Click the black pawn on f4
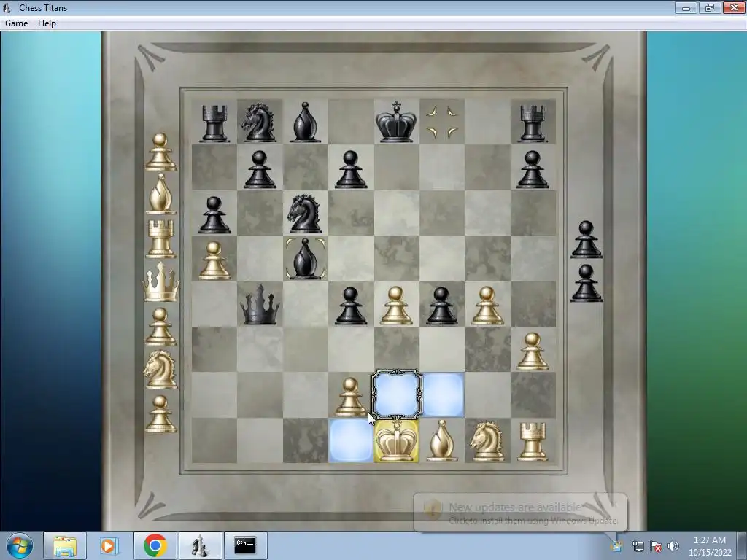 coord(441,306)
